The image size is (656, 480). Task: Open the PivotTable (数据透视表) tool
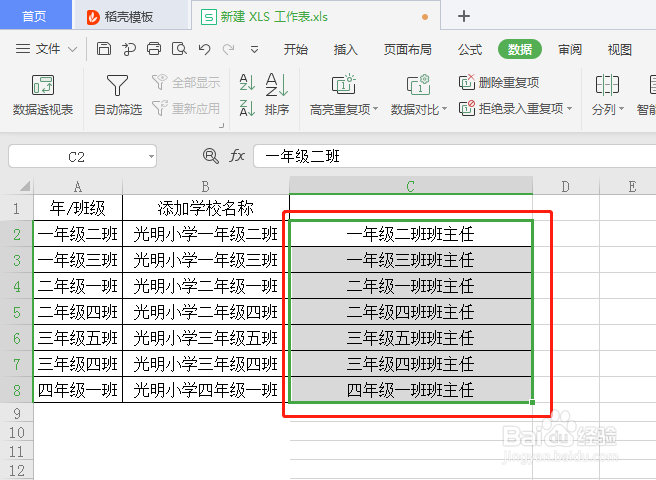click(x=43, y=95)
